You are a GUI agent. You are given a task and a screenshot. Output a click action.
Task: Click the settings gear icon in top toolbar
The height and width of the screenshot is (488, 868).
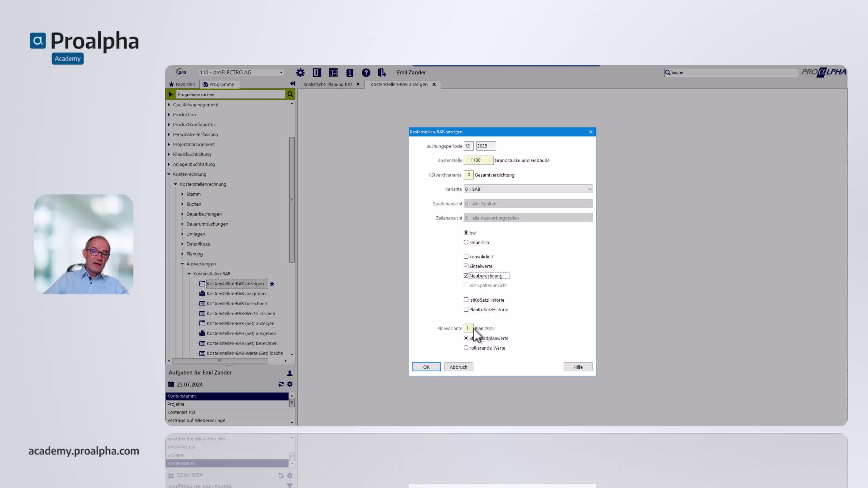[300, 72]
